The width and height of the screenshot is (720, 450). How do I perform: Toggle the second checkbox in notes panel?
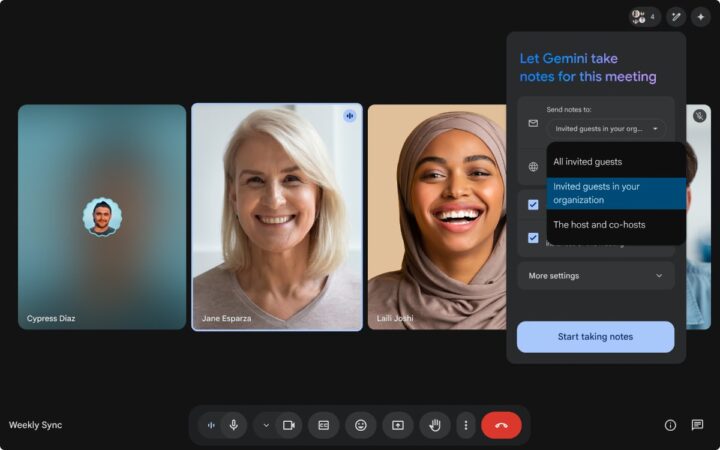click(533, 238)
